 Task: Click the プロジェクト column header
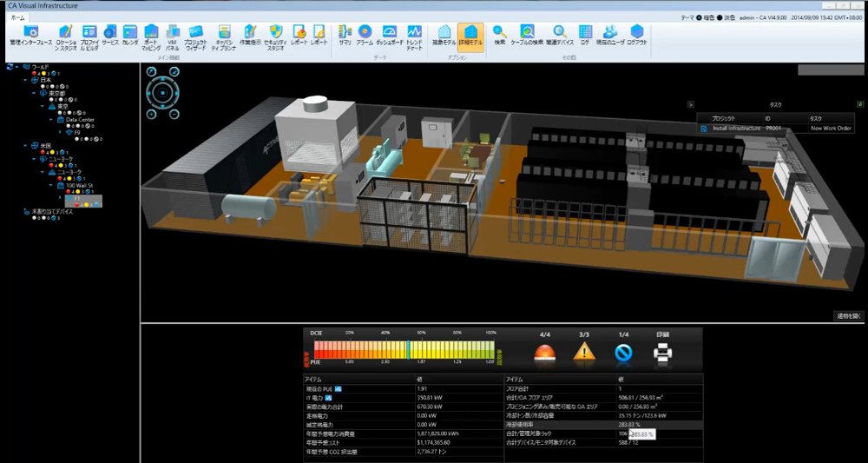[x=724, y=118]
